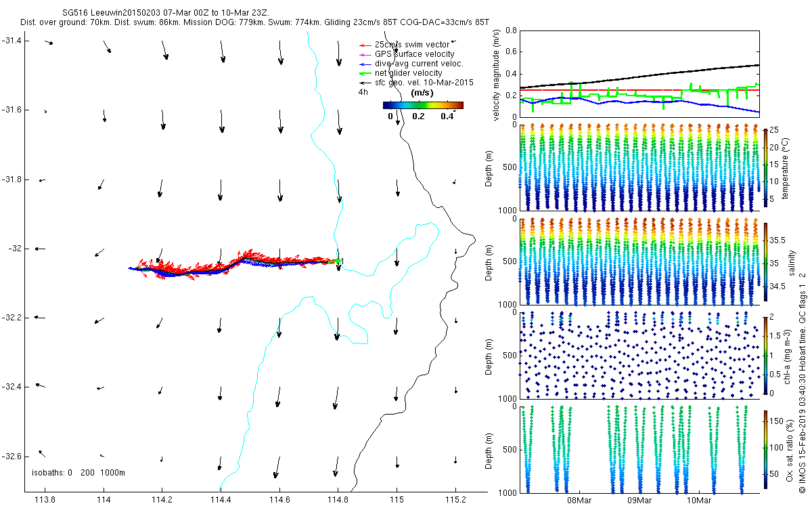Click the chl-a colorbar
Viewport: 812px width, 508px height.
(765, 355)
